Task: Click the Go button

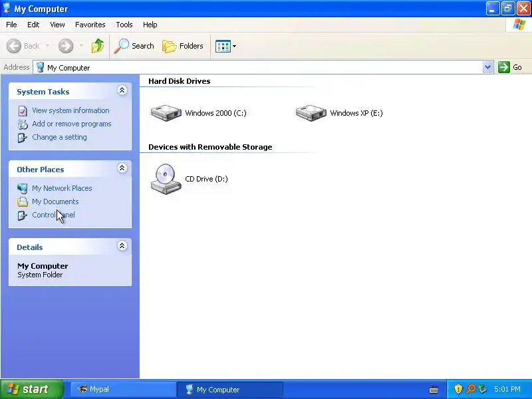Action: (510, 67)
